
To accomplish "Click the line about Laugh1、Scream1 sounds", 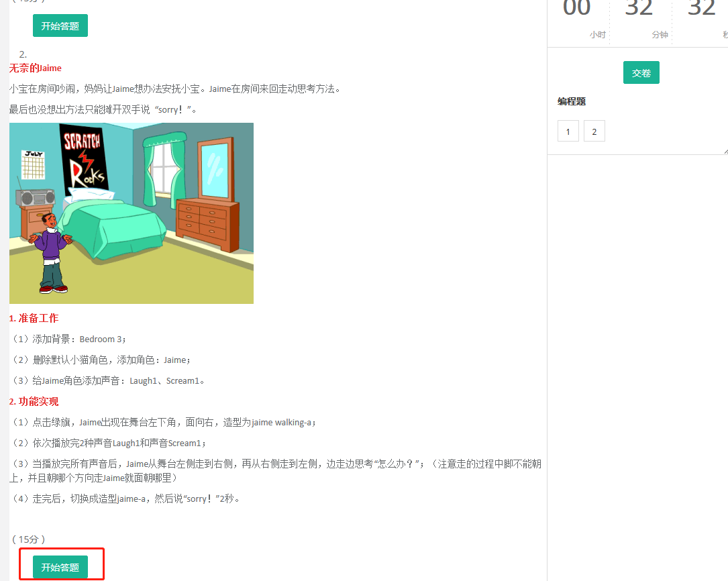I will (107, 381).
